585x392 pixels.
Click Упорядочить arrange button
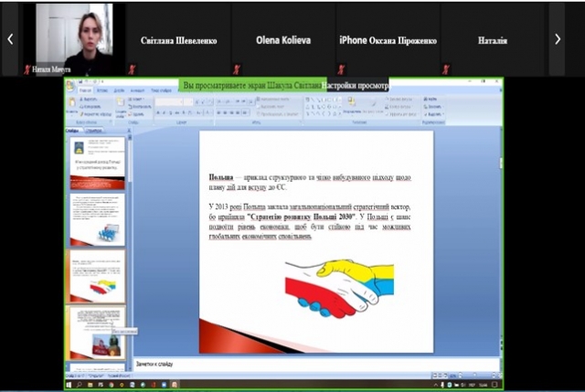point(351,106)
